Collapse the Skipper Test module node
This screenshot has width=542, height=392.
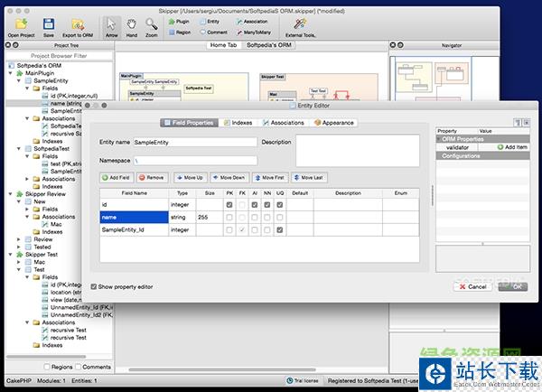tap(12, 255)
